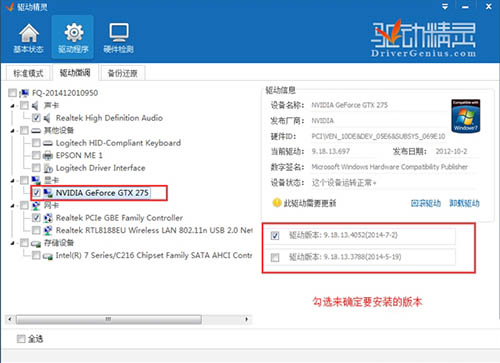Uncheck Realtek PCIe GBE Family Controller checkbox
Image resolution: width=500 pixels, height=363 pixels.
(x=36, y=218)
